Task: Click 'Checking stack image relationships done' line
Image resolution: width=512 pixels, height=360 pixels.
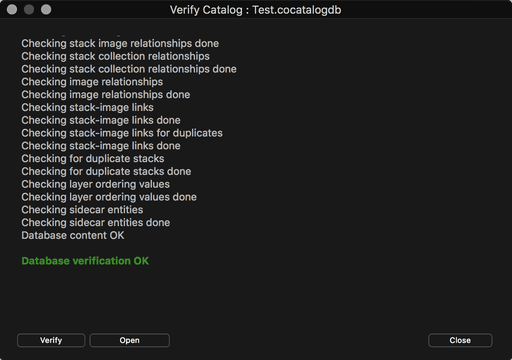Action: (x=120, y=43)
